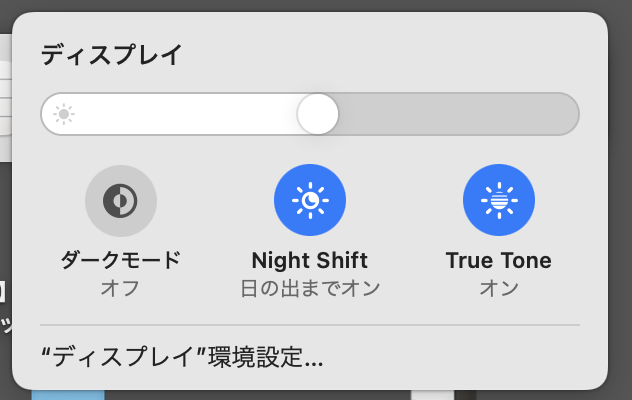Click the ダークモード label text
The image size is (632, 400).
pyautogui.click(x=121, y=261)
